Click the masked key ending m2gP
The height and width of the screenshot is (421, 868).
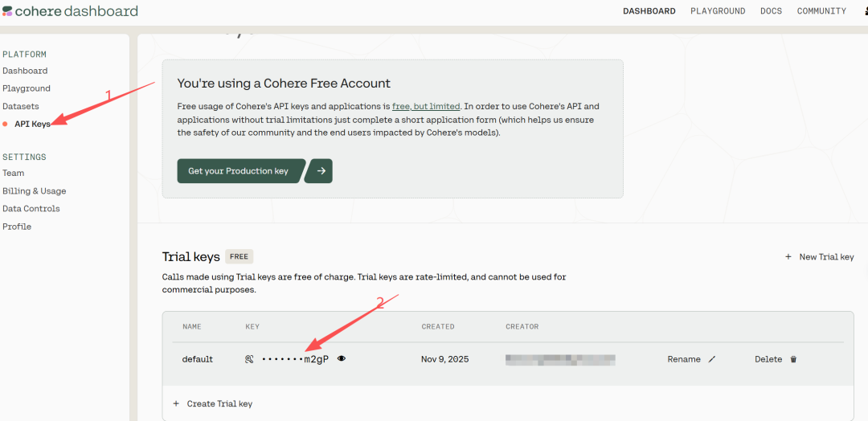click(x=295, y=359)
